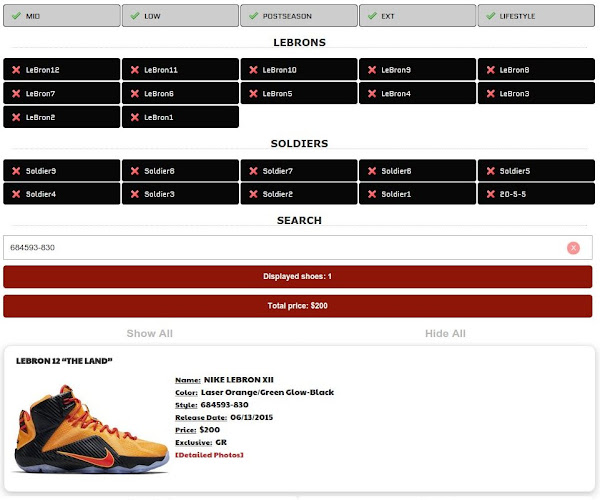The height and width of the screenshot is (500, 600).
Task: Toggle the EXT filter button
Action: (417, 16)
